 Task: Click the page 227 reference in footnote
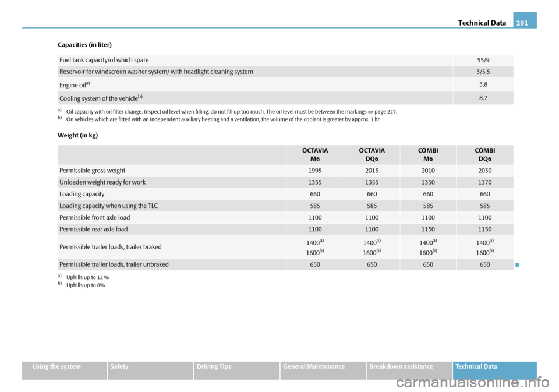pos(386,111)
